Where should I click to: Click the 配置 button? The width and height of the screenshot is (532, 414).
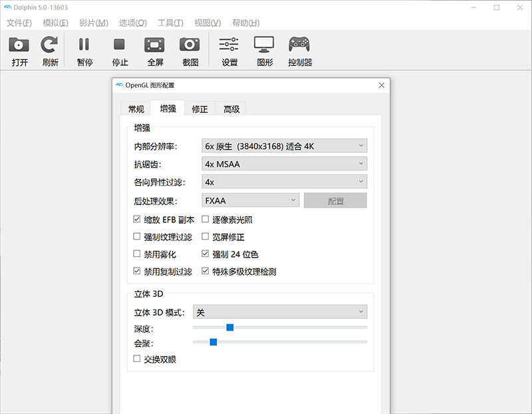[x=335, y=200]
